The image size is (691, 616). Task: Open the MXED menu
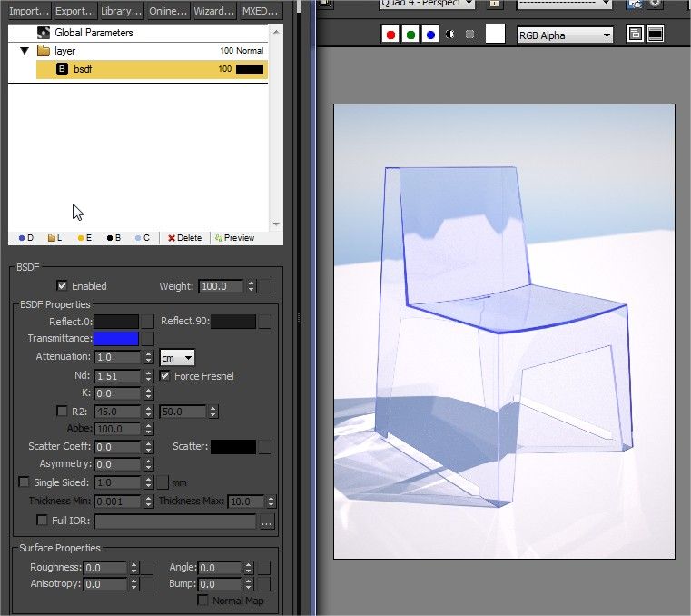click(x=260, y=11)
